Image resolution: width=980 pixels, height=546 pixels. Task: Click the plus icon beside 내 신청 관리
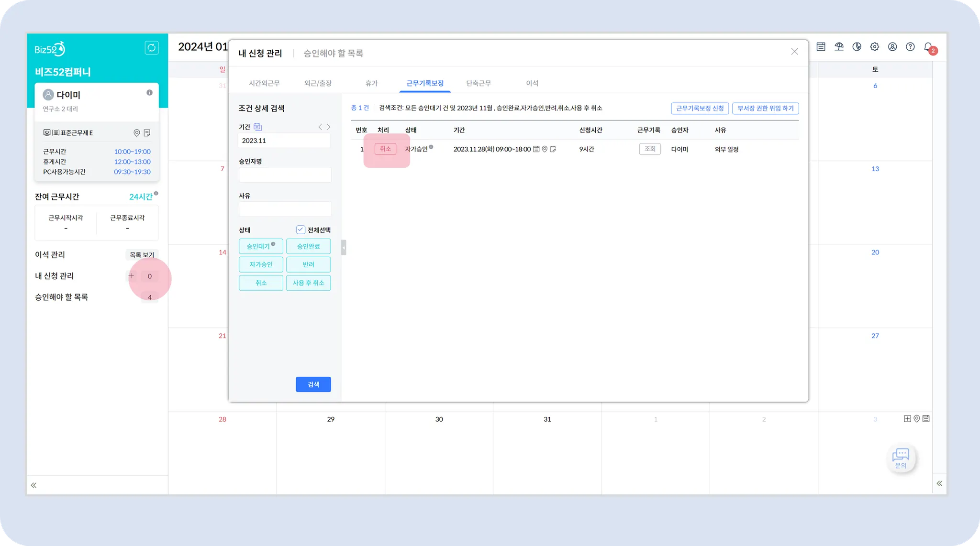pos(131,276)
